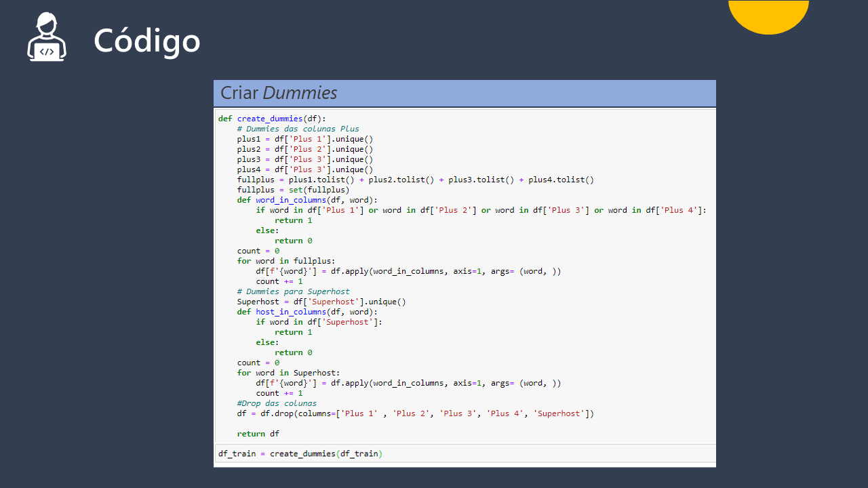Click the "plus2 = df['Plus 2'].unique()" line

pos(305,149)
